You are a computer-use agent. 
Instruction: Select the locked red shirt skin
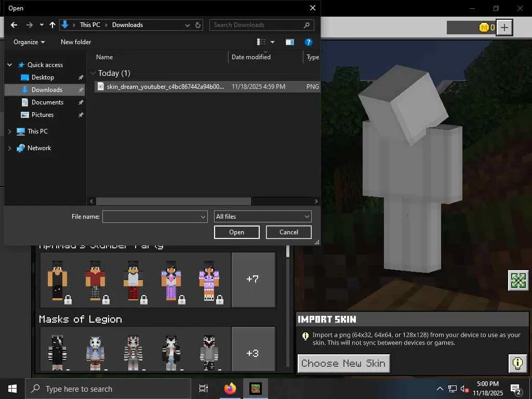coord(96,281)
